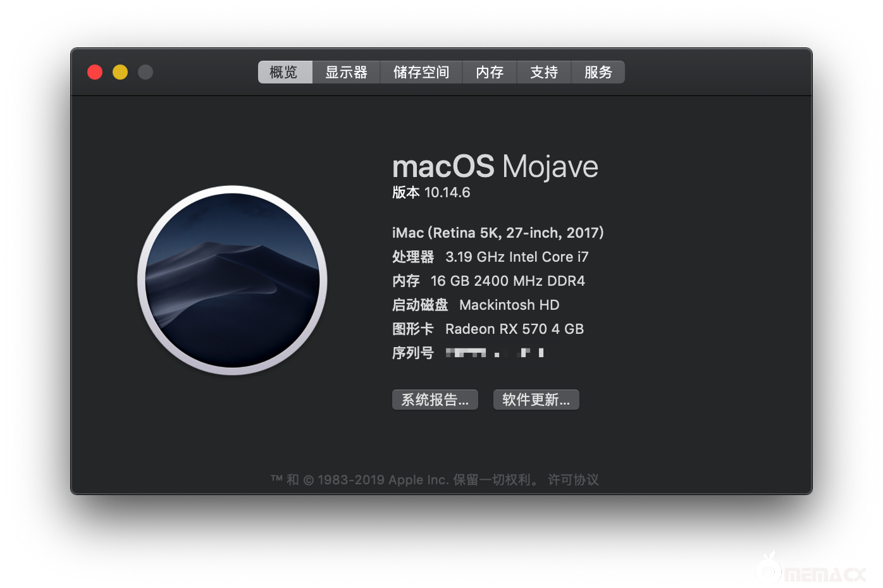Viewport: 883px width, 588px height.
Task: Open the 储存空间 tab
Action: click(x=421, y=72)
